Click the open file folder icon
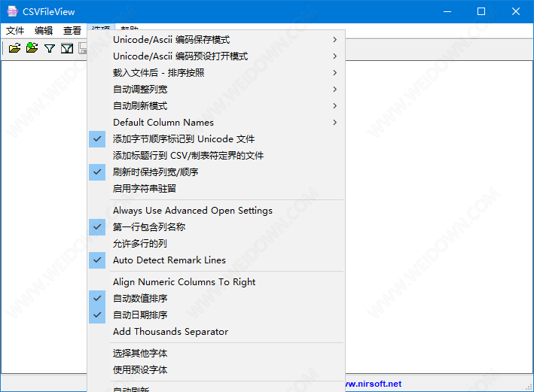This screenshot has height=392, width=534. click(14, 48)
